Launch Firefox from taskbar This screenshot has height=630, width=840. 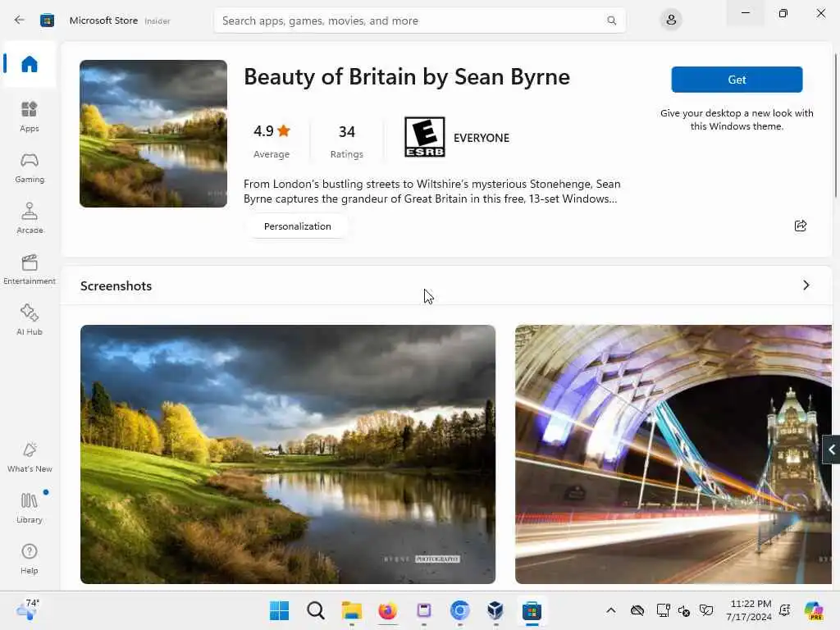point(388,610)
